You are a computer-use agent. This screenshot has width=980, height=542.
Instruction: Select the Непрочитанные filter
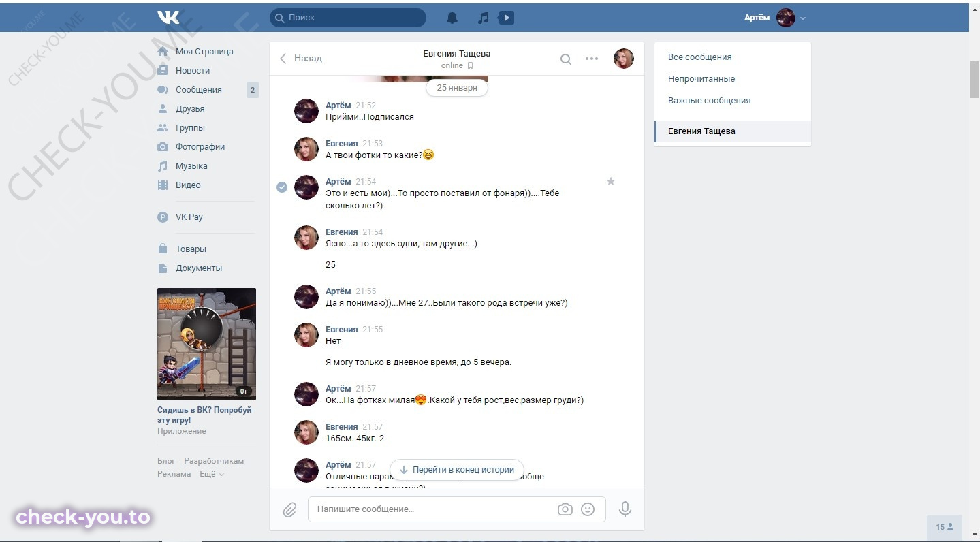(x=732, y=79)
